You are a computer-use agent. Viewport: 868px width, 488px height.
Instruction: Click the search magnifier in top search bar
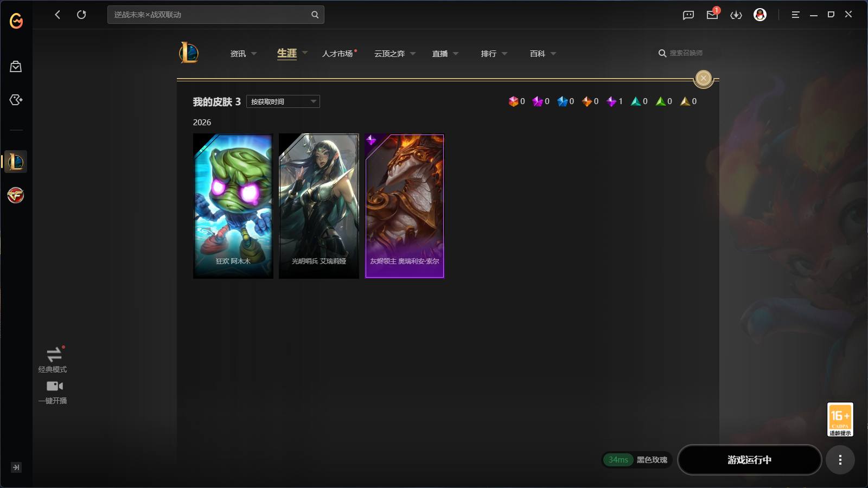pyautogui.click(x=315, y=15)
